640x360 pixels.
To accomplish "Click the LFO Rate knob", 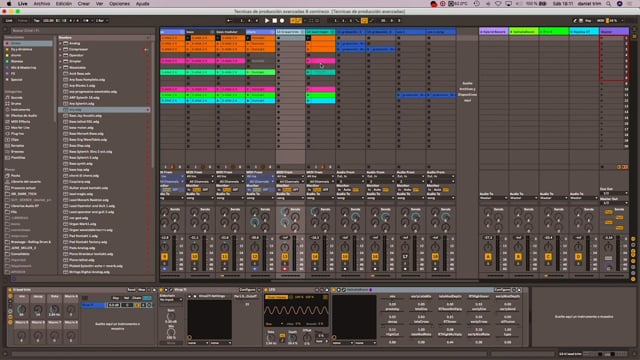I will point(271,338).
